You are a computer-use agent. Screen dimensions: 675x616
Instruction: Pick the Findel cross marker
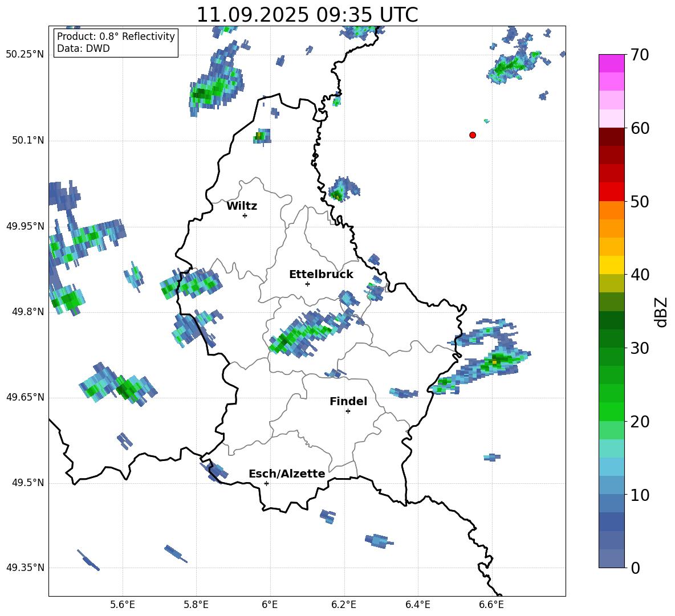coord(348,411)
